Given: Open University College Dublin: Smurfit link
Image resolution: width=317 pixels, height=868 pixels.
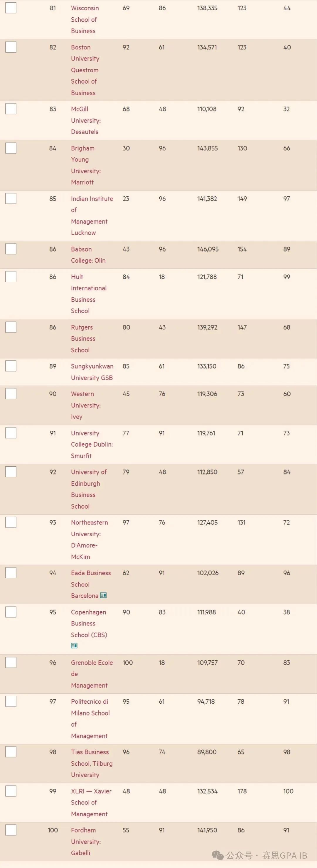Looking at the screenshot, I should click(92, 445).
